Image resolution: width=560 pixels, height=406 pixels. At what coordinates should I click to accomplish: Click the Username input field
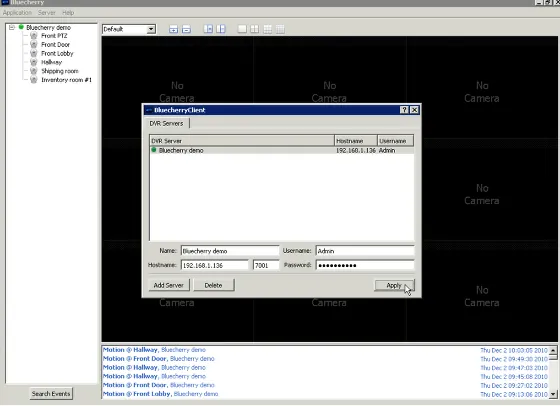365,251
